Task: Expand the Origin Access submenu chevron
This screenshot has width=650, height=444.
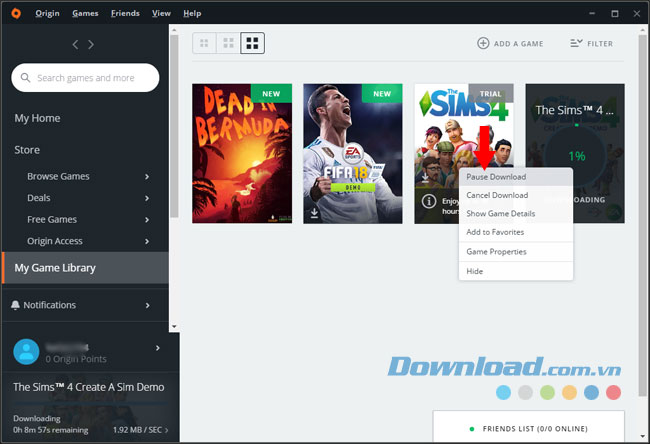Action: coord(147,241)
